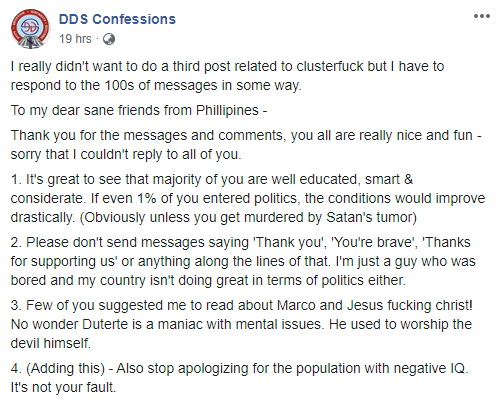Click the phrase 'Satan's tumor'
The height and width of the screenshot is (399, 499).
371,217
